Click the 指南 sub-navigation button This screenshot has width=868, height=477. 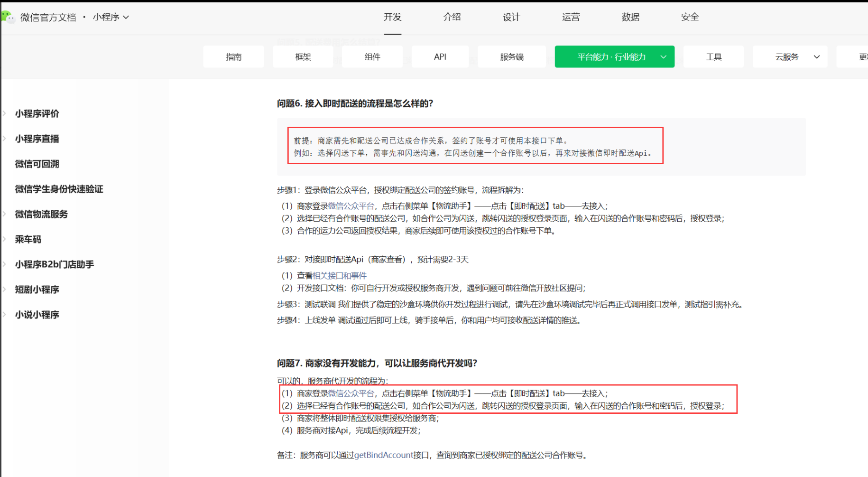click(233, 57)
